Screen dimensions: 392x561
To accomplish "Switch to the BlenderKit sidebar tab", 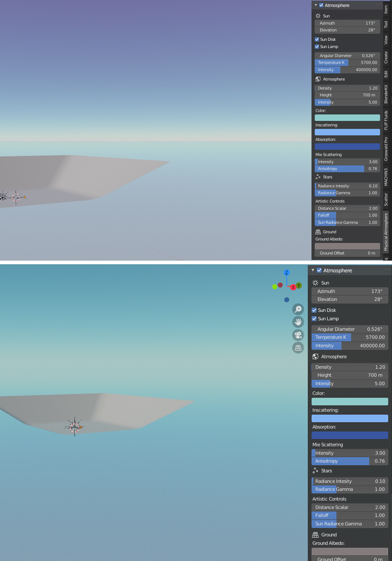I will [386, 94].
